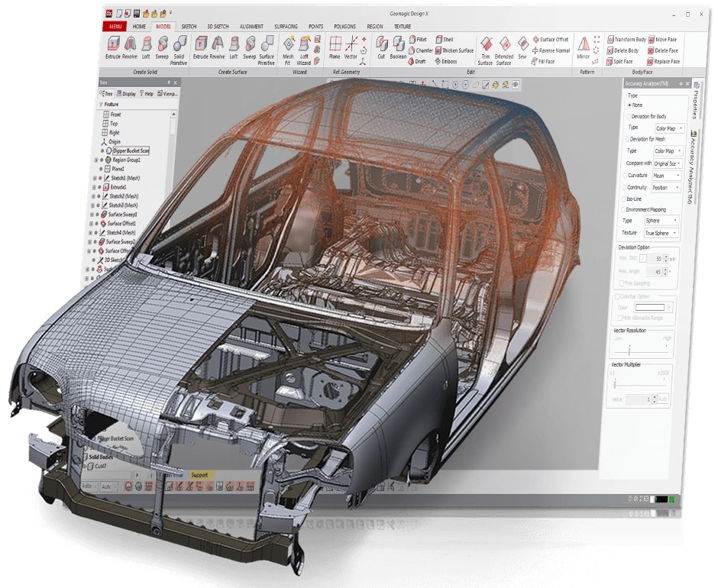Open the 3D SKETCH ribbon tab
This screenshot has width=718, height=588.
(215, 27)
